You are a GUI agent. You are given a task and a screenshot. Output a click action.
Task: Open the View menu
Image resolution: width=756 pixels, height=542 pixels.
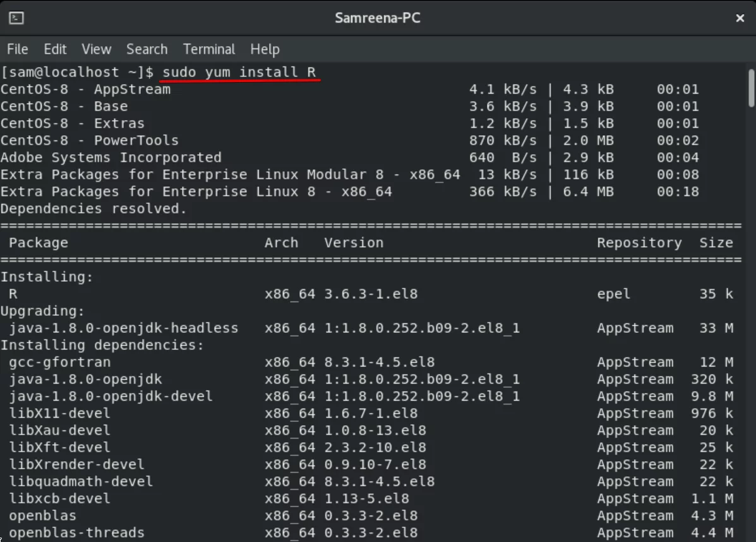click(x=97, y=49)
